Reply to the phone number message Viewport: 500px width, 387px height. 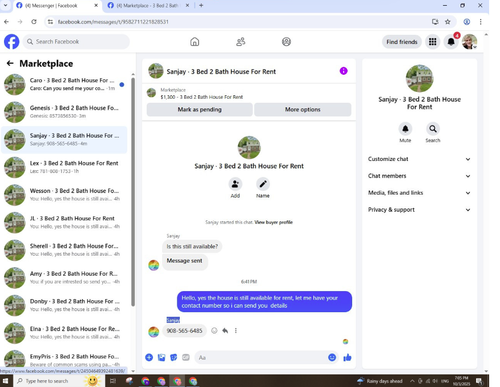coord(225,331)
